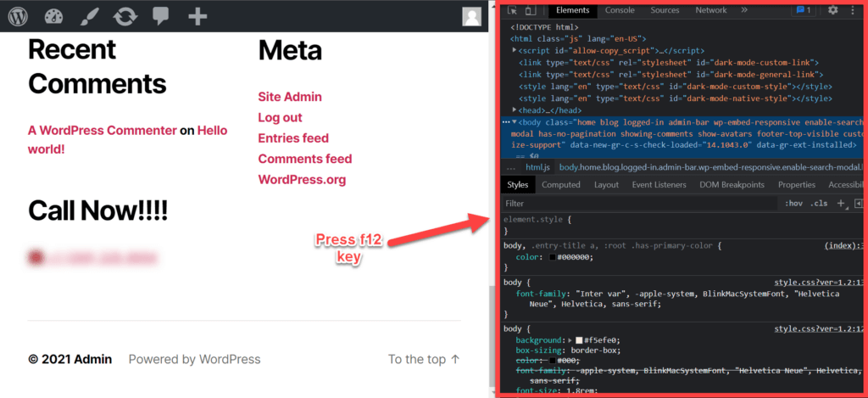Image resolution: width=868 pixels, height=398 pixels.
Task: Open the WordPress logo menu
Action: click(18, 16)
